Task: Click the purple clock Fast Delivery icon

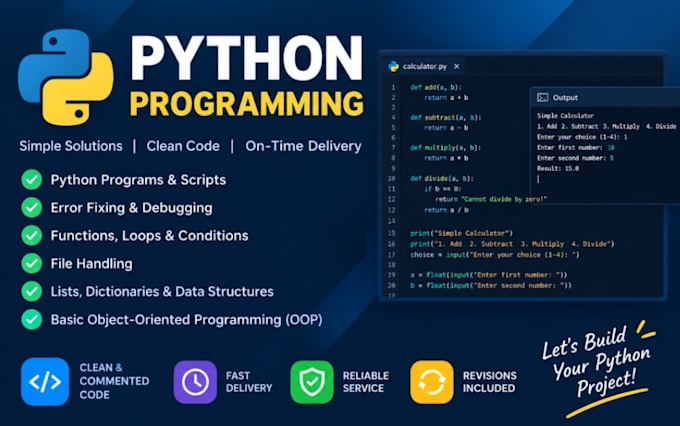Action: click(195, 382)
